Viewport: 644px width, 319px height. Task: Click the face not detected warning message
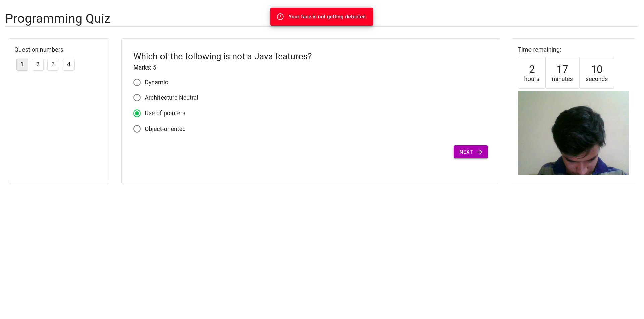322,17
